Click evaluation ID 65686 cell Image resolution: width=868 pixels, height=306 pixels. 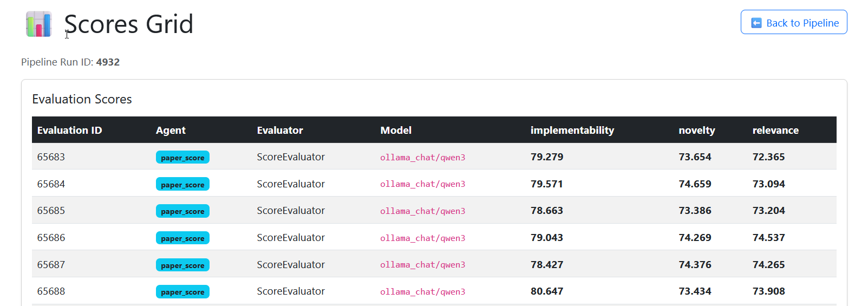click(x=51, y=238)
